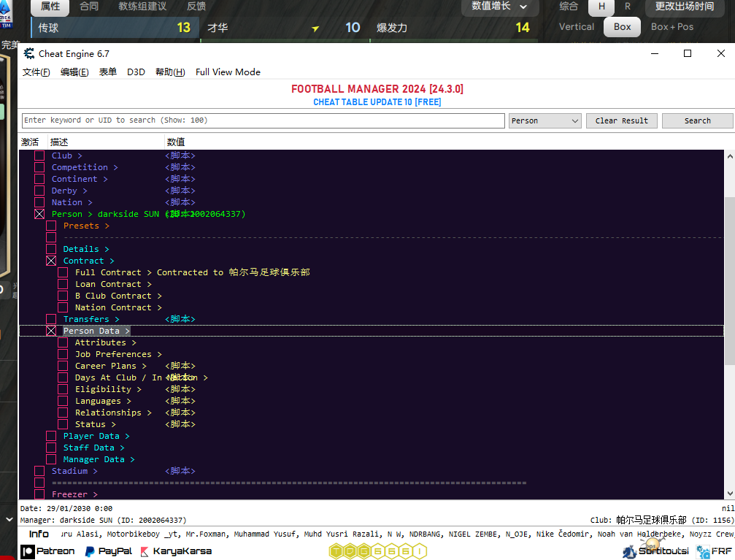The width and height of the screenshot is (735, 560).
Task: Click the TDG6661 hexagon logo
Action: (x=378, y=551)
